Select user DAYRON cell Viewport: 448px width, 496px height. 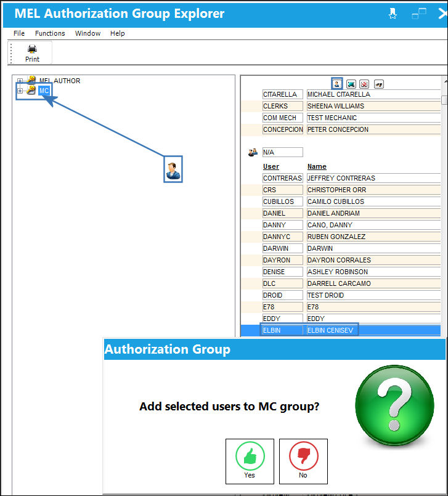[282, 260]
